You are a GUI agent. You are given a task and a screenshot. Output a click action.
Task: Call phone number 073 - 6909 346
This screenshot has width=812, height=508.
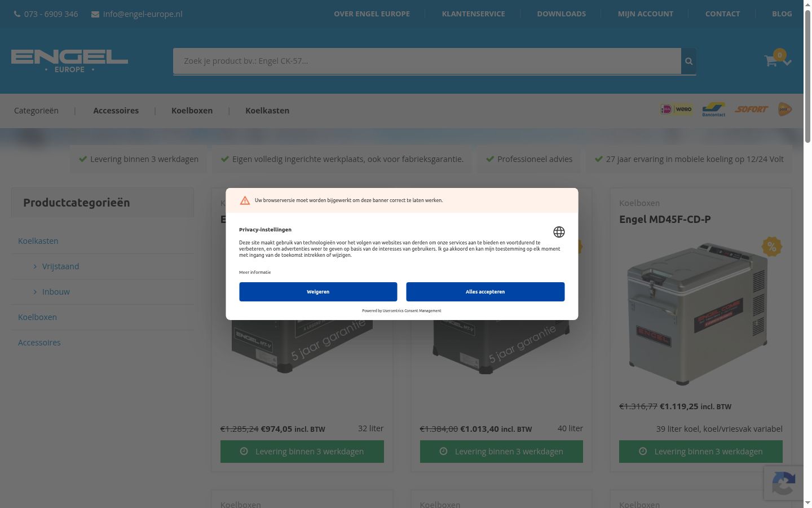tap(51, 14)
